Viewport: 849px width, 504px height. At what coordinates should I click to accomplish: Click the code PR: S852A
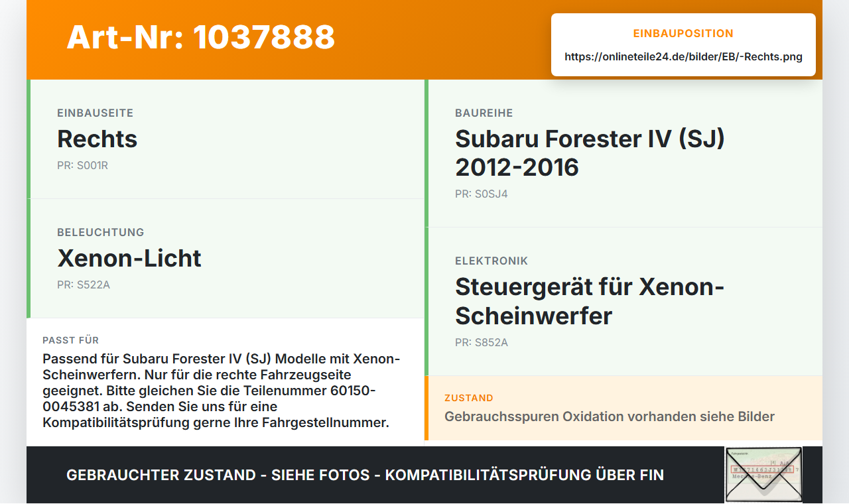coord(482,343)
